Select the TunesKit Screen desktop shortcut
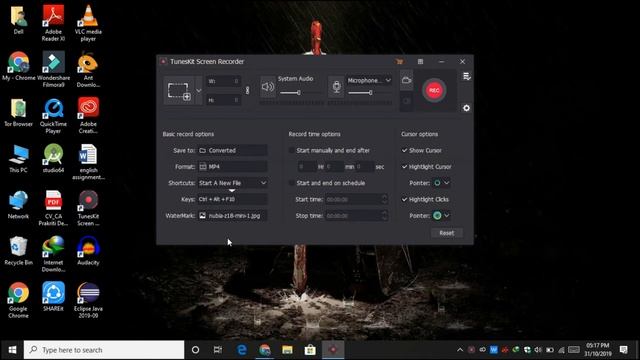Screen dimensions: 640x360 [x=88, y=208]
